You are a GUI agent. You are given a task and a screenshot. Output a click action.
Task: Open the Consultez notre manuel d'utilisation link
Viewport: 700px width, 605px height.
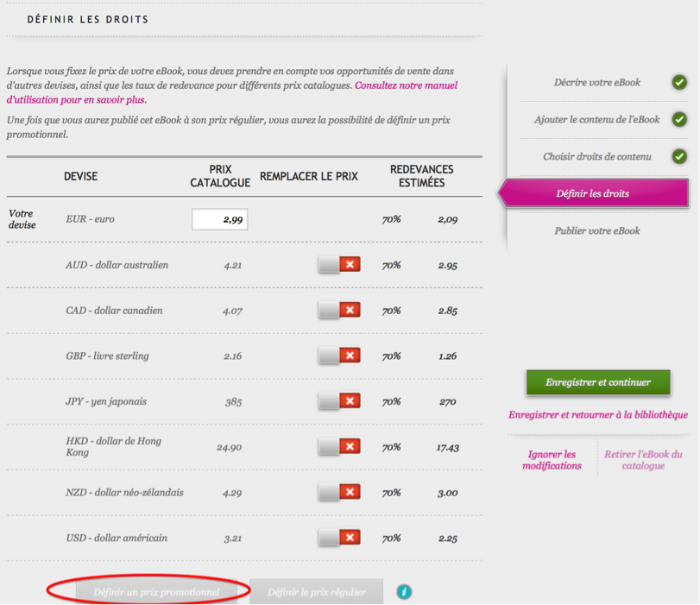pyautogui.click(x=232, y=92)
